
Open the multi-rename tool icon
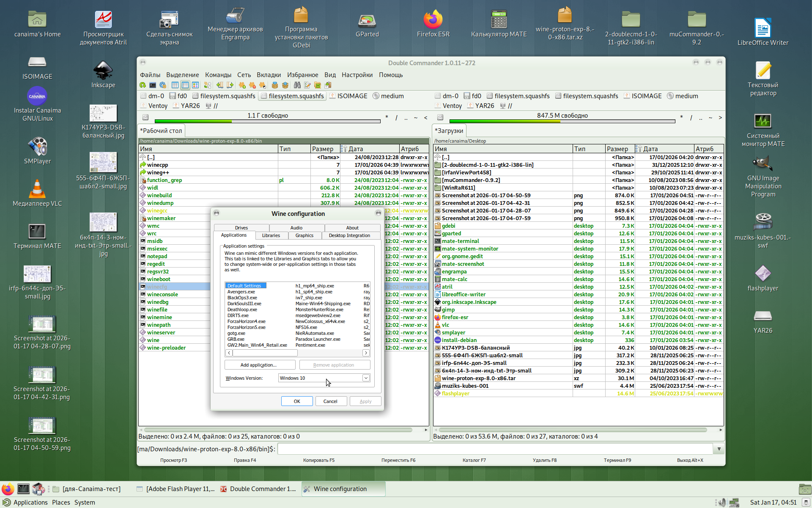point(307,85)
